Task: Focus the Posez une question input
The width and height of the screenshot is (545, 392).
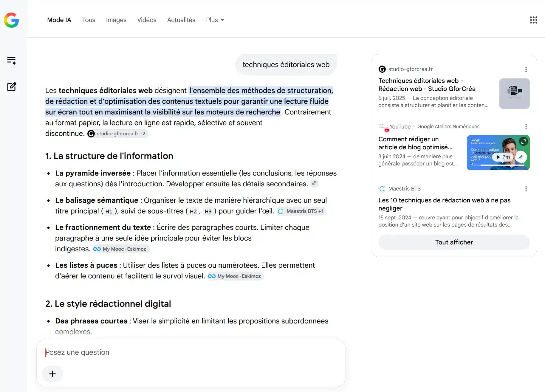Action: [191, 352]
